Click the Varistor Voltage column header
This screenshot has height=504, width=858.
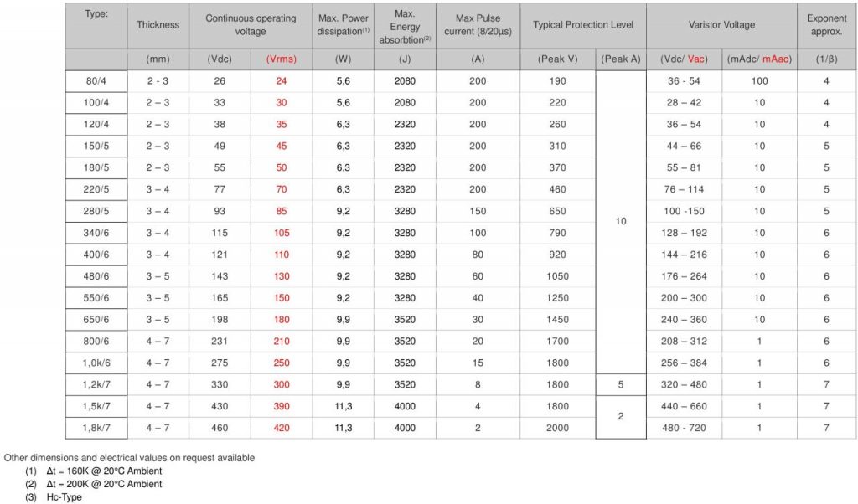coord(721,25)
